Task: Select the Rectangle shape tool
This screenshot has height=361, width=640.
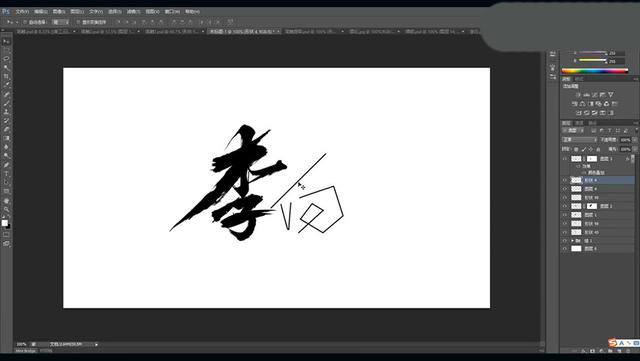Action: (6, 192)
